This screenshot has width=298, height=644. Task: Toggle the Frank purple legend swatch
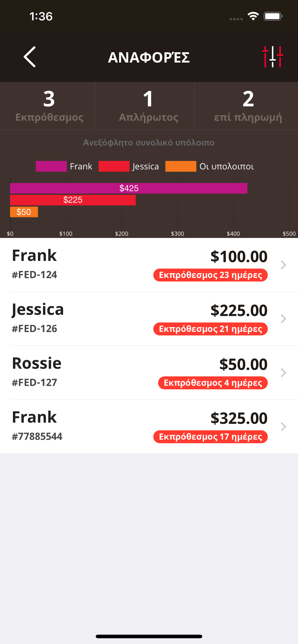[51, 166]
